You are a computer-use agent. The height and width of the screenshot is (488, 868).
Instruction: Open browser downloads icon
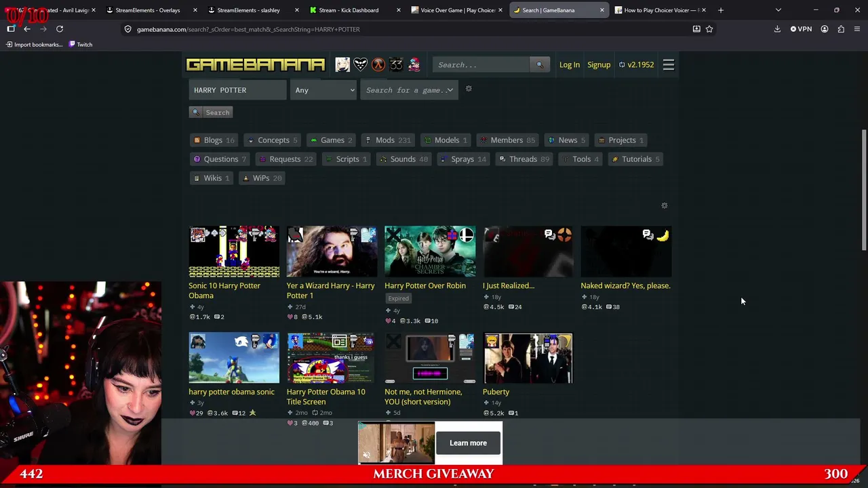[777, 29]
